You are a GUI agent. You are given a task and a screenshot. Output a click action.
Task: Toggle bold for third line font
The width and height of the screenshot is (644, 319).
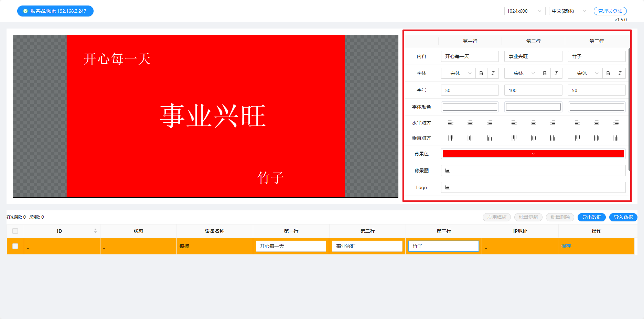point(608,73)
